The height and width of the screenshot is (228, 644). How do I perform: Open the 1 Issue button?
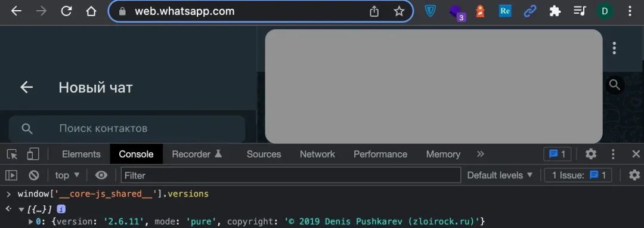coord(578,175)
